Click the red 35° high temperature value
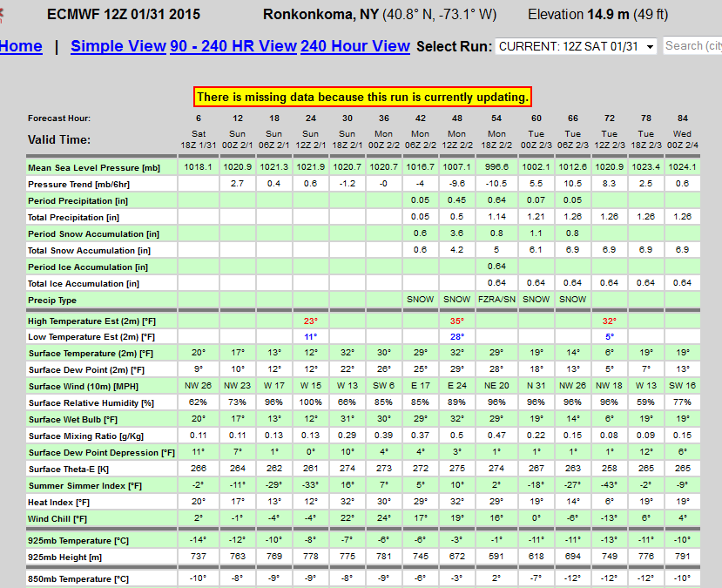Screen dimensions: 722x588 (x=456, y=321)
